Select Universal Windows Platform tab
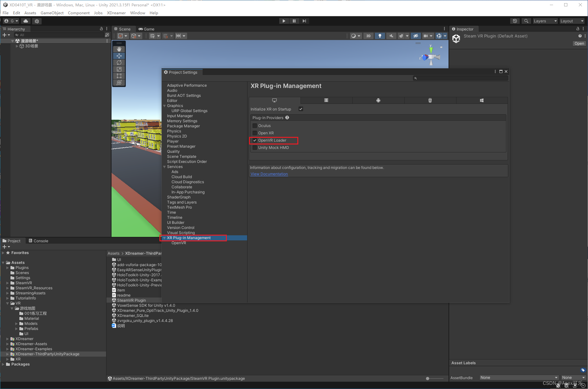This screenshot has width=588, height=389. click(482, 100)
